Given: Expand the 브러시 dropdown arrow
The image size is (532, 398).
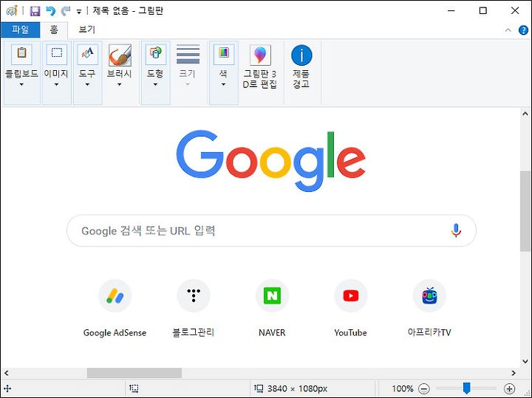Looking at the screenshot, I should (x=120, y=84).
